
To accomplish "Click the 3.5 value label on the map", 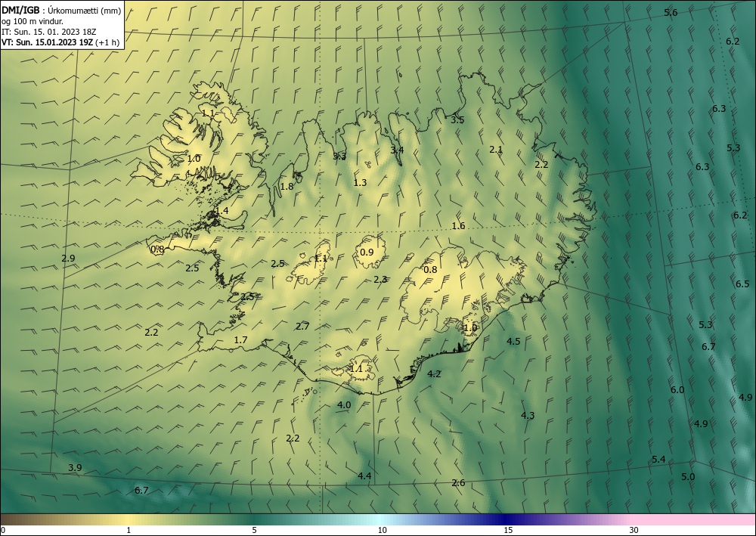I will 457,120.
